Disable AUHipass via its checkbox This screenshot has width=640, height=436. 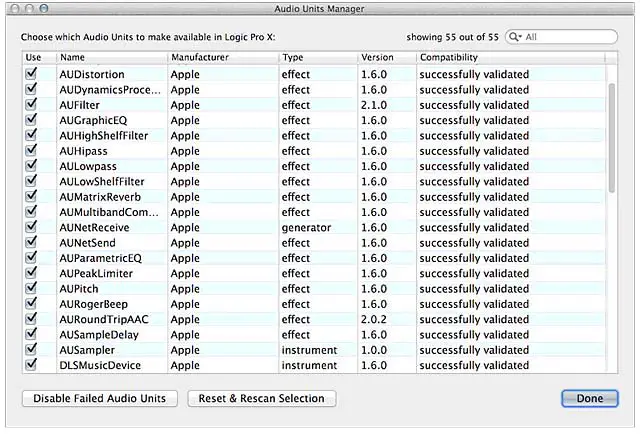coord(31,151)
